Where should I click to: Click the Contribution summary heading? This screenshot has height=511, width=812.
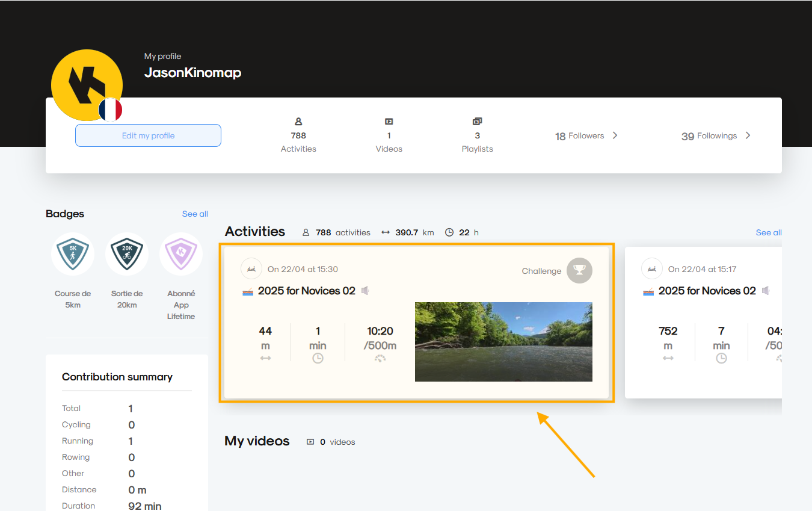point(117,377)
